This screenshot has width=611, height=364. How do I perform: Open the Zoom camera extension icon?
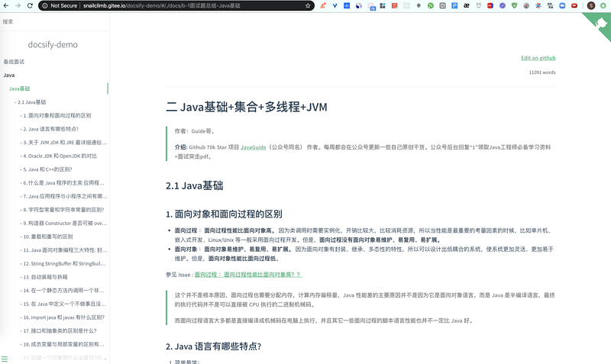(x=562, y=5)
